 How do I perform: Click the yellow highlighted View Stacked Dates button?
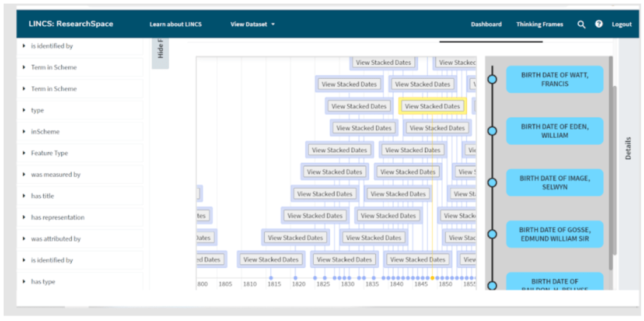pos(432,106)
